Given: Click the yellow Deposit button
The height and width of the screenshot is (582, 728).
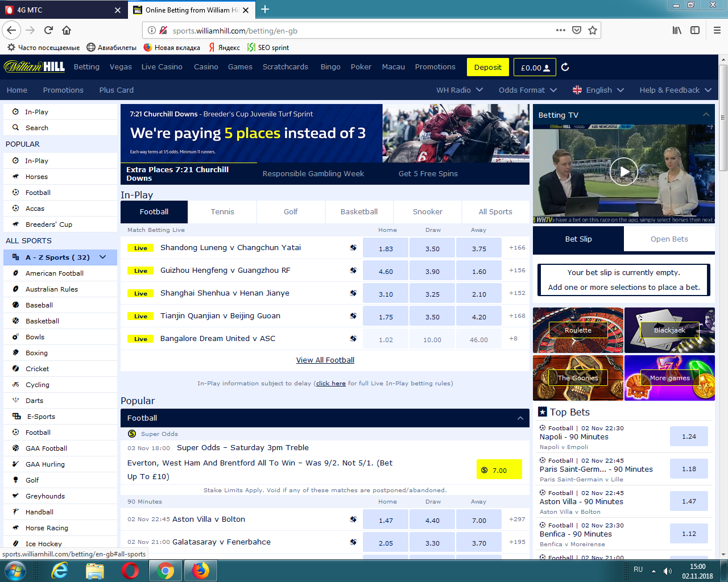Looking at the screenshot, I should [488, 67].
